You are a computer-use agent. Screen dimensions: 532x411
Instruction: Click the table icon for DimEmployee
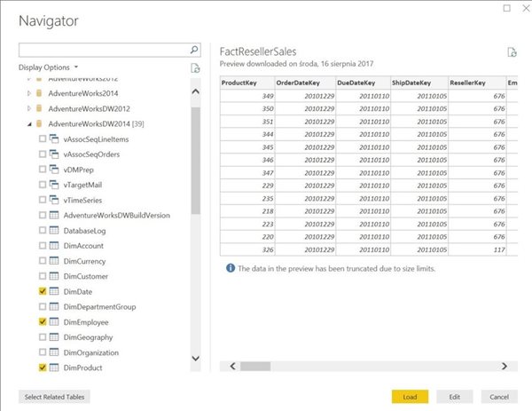tap(54, 321)
